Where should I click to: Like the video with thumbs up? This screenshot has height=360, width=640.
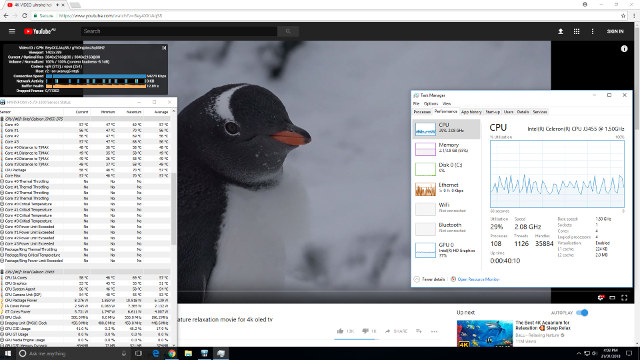point(340,331)
